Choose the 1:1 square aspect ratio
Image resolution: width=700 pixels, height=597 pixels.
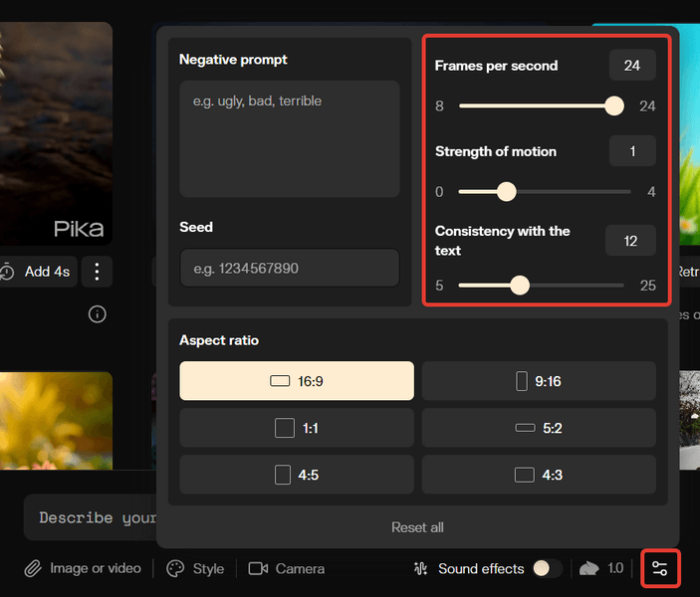(297, 428)
